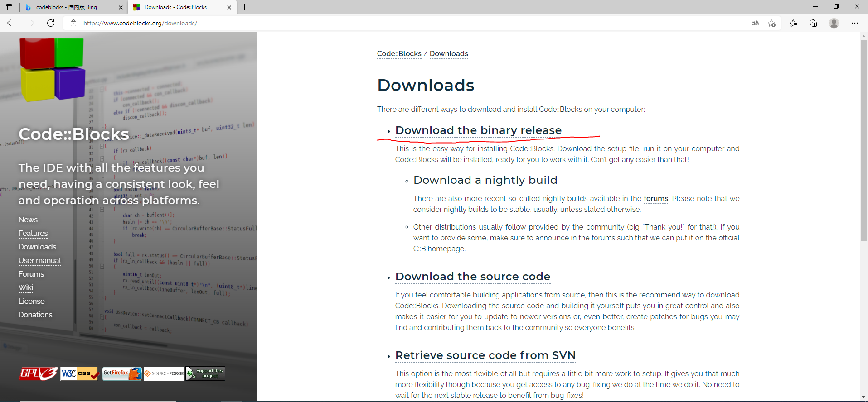Viewport: 868px width, 402px height.
Task: Open the tab actions menu icon
Action: point(9,7)
